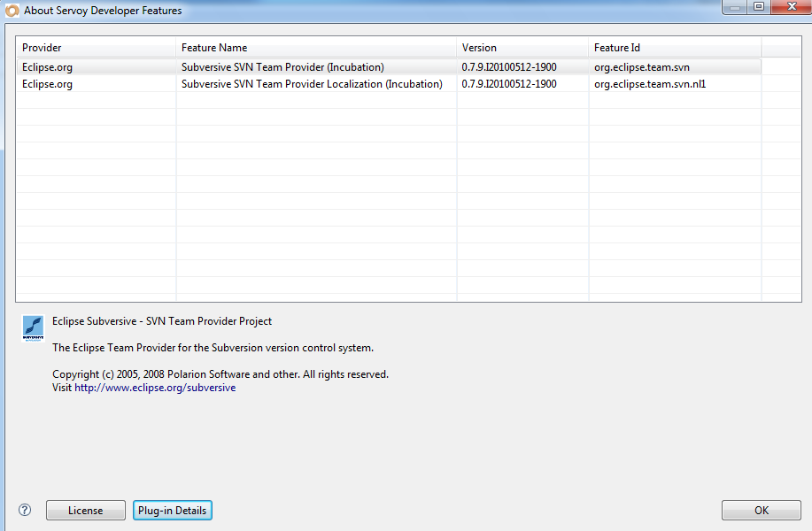Select the Subversive SVN Team Provider (Incubation) row
This screenshot has height=531, width=812.
389,67
